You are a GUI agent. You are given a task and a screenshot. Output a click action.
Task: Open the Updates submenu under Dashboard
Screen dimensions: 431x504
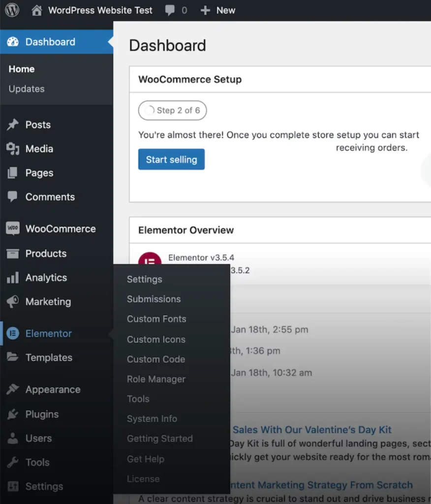(x=27, y=89)
